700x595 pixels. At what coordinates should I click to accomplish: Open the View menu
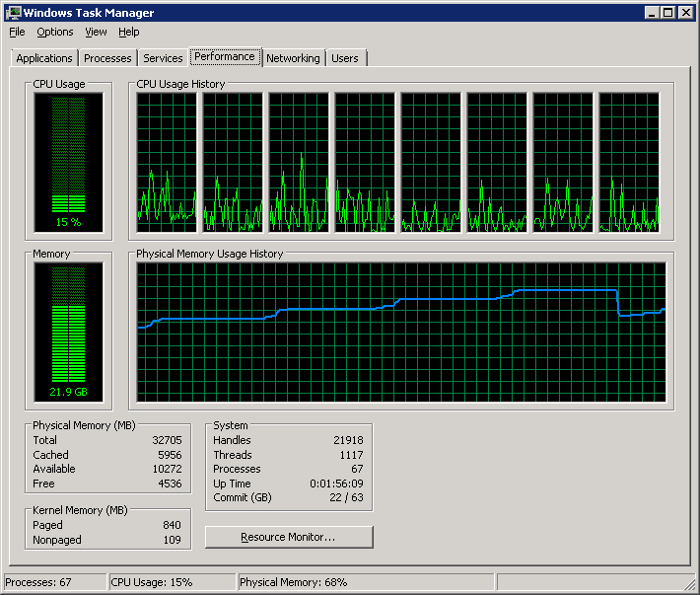click(x=96, y=32)
